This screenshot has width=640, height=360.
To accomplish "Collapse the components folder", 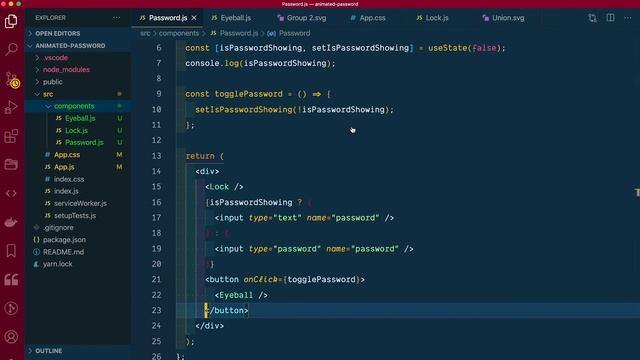I will (x=74, y=106).
